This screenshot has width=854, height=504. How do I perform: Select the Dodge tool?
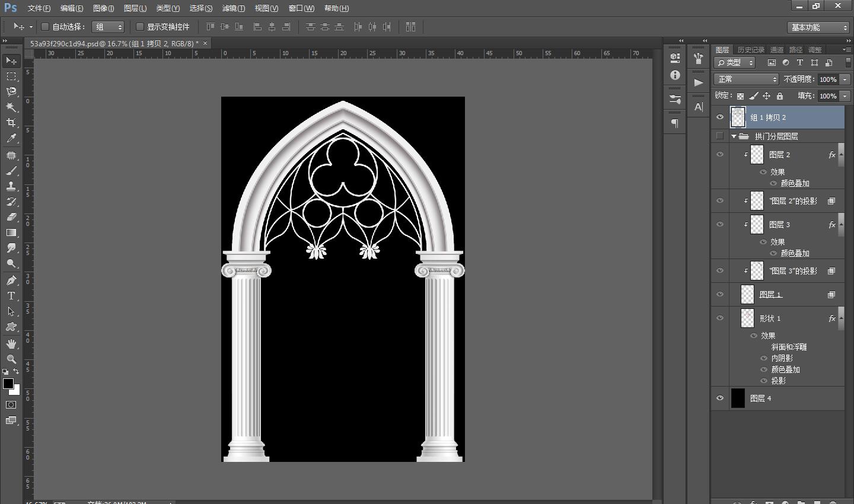coord(11,263)
